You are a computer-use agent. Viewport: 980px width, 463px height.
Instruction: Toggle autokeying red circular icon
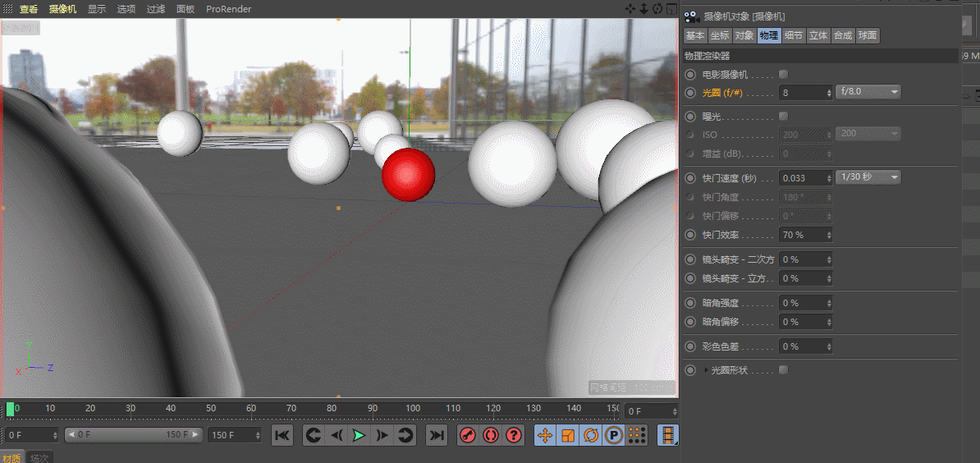pos(491,436)
